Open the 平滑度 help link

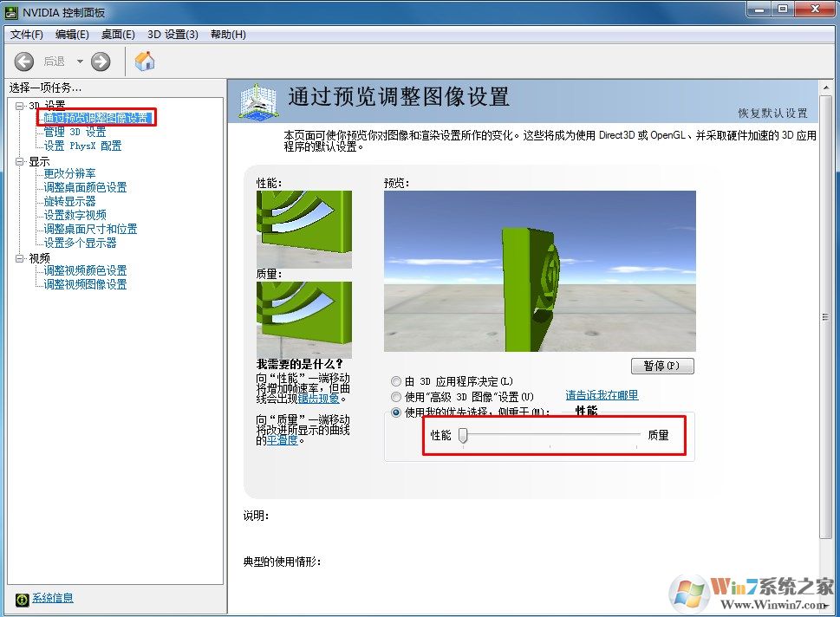[283, 440]
